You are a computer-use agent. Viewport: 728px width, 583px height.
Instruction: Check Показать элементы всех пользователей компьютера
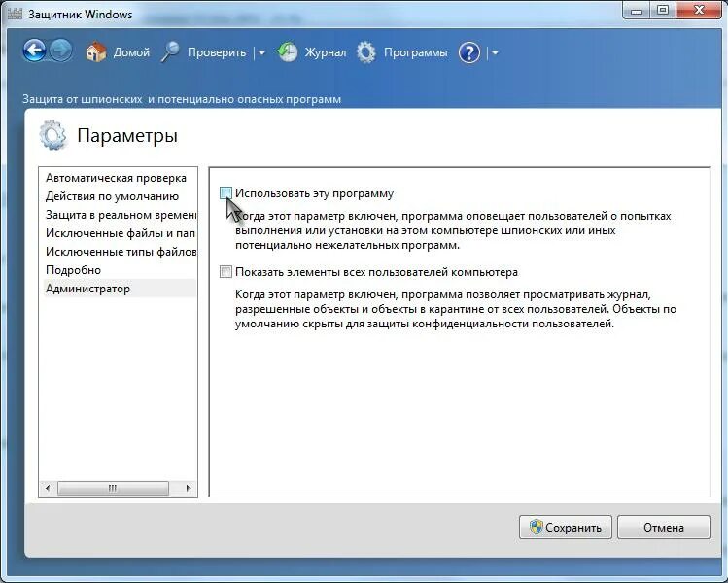pos(225,271)
